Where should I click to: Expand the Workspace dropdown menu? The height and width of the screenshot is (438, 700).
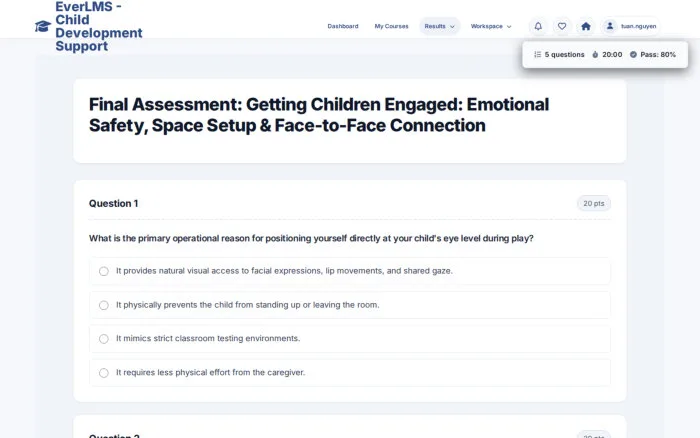491,26
